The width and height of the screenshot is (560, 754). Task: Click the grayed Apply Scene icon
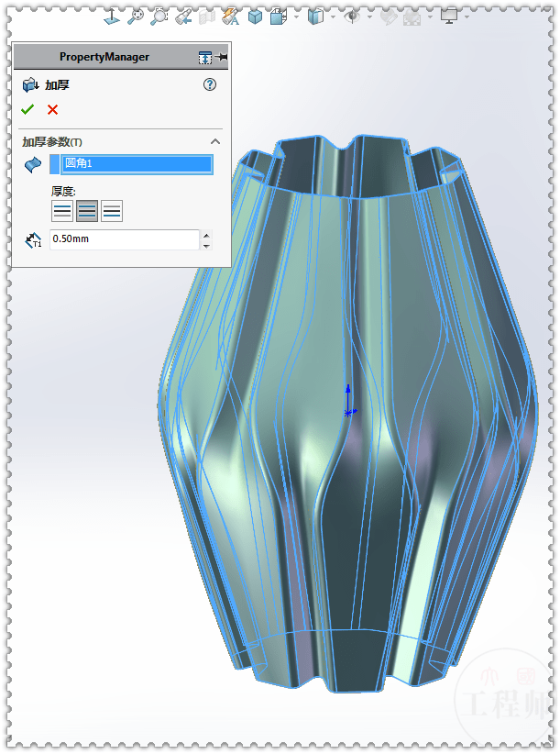coord(412,17)
